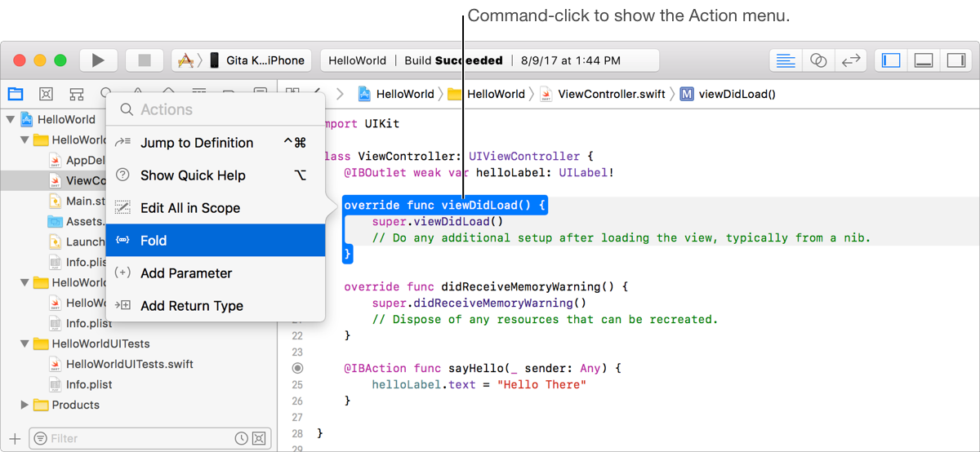Click the Quick Help question mark icon

click(x=122, y=175)
